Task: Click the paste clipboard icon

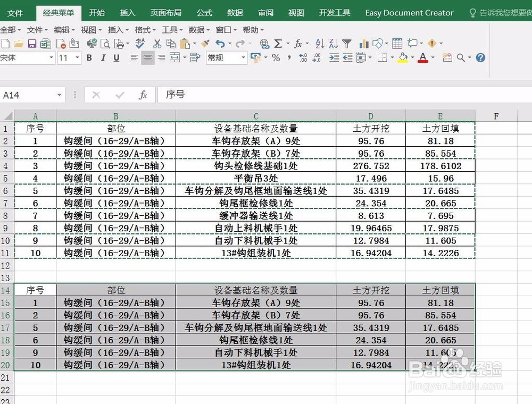Action: tap(185, 44)
